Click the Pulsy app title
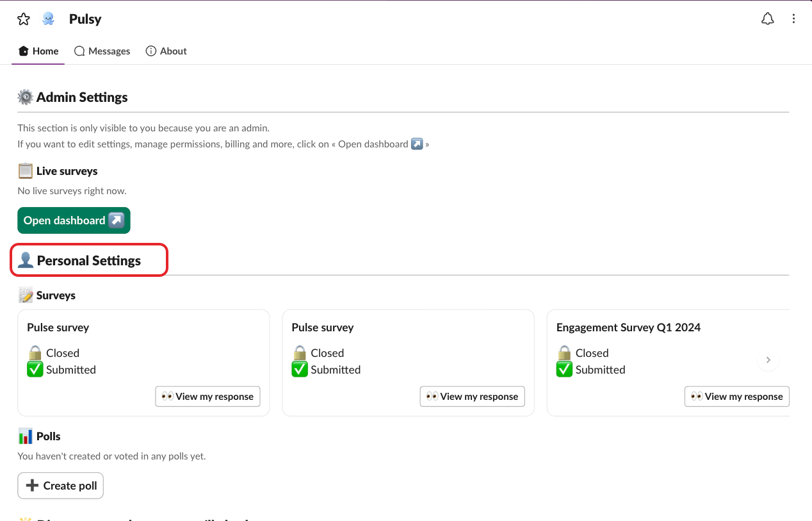The image size is (812, 521). point(85,19)
